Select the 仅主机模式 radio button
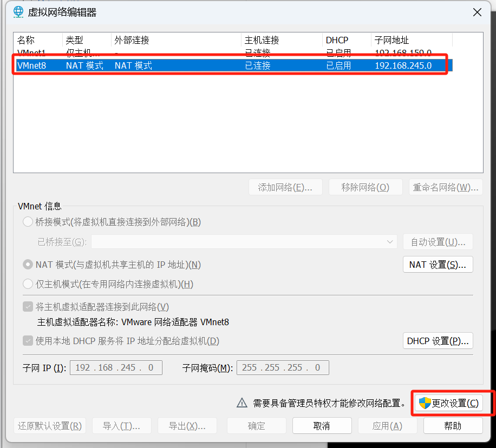 tap(28, 284)
